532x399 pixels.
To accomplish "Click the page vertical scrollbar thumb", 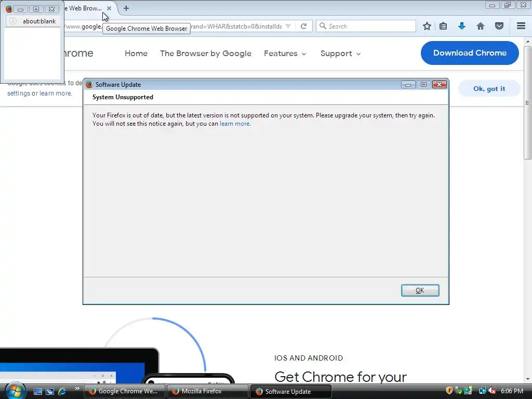I will pos(527,103).
